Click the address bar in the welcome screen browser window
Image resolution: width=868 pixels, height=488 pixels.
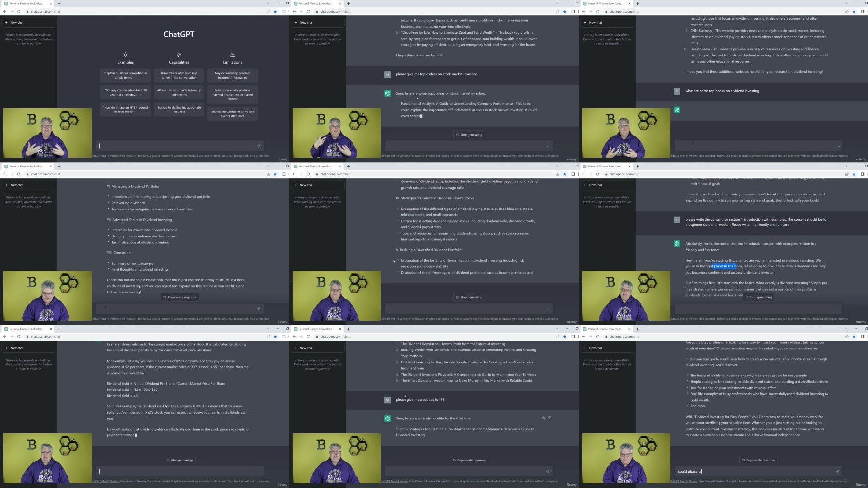[x=145, y=11]
